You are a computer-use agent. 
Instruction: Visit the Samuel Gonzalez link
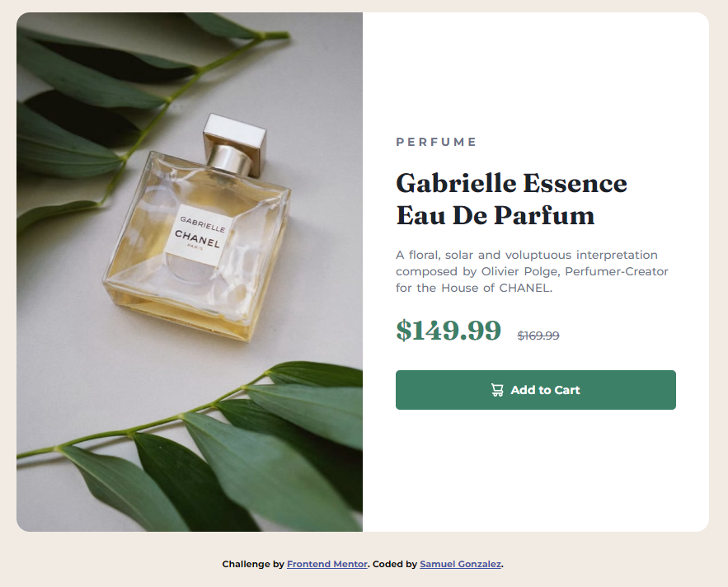point(460,564)
